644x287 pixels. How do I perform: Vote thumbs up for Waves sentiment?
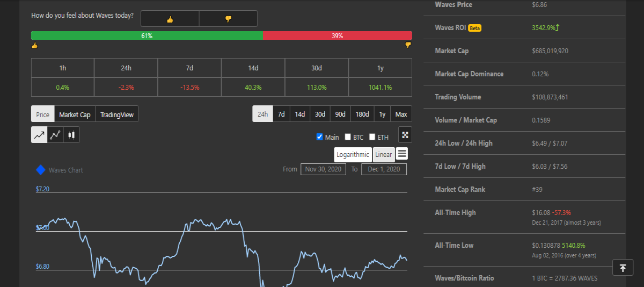pos(170,19)
